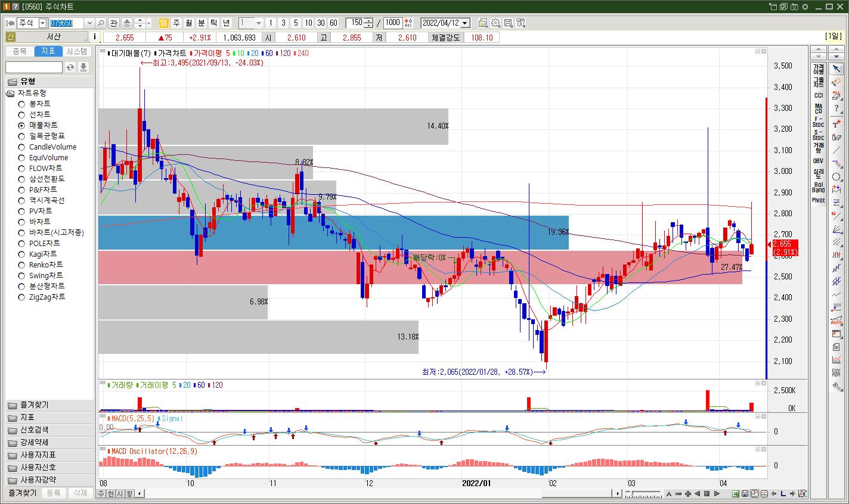Add the Bol Band indicator button
The height and width of the screenshot is (504, 849).
click(818, 187)
